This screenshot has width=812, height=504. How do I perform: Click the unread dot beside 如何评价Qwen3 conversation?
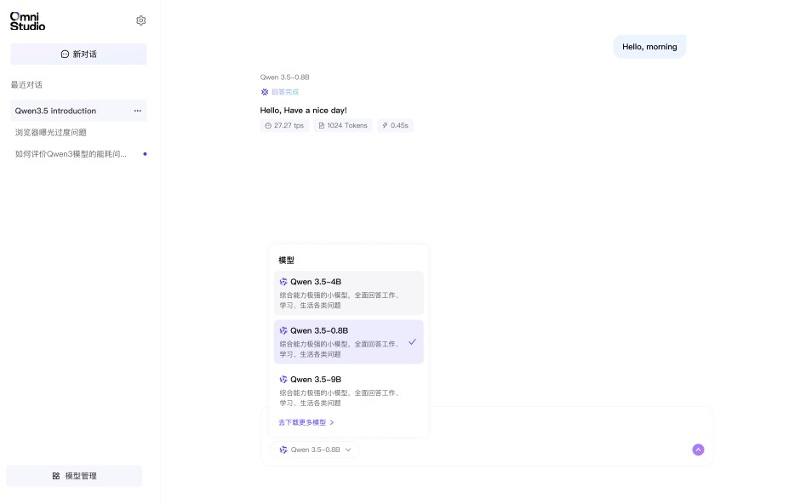tap(145, 154)
